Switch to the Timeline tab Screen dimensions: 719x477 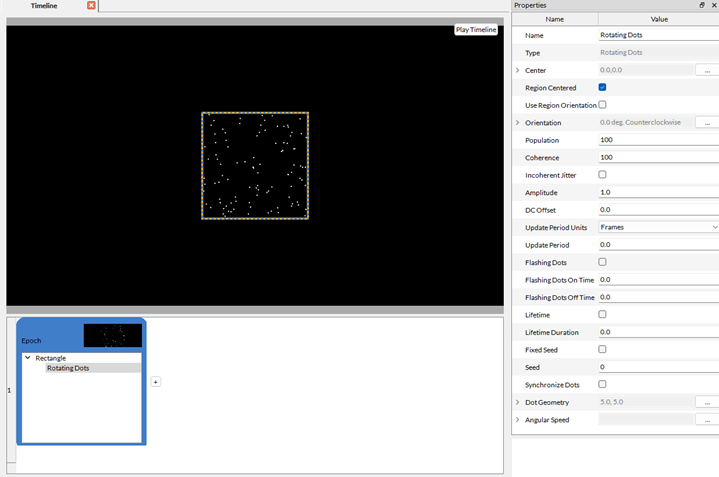click(44, 6)
